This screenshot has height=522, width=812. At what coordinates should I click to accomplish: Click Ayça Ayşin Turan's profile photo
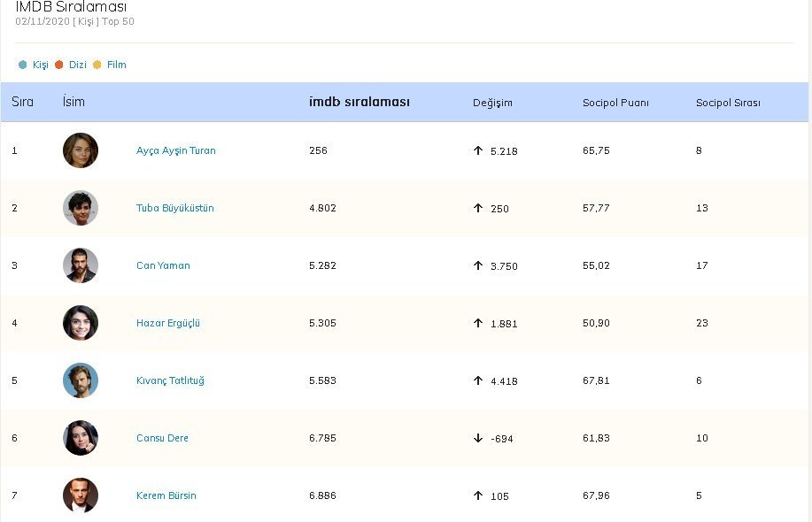pos(81,150)
